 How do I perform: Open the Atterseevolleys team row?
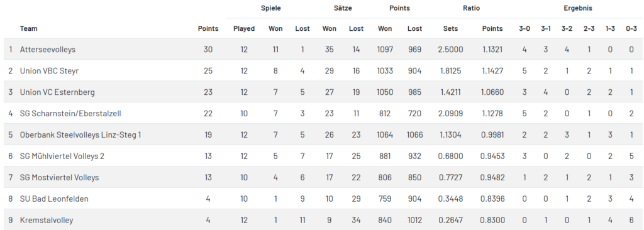[323, 49]
